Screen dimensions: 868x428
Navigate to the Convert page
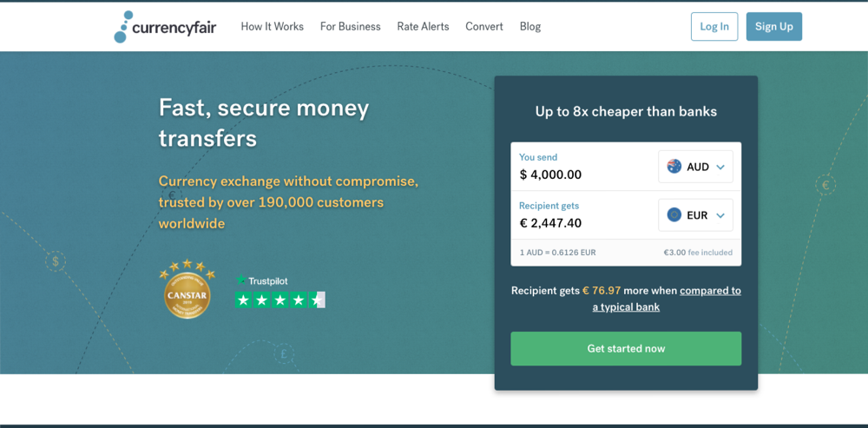(x=483, y=27)
